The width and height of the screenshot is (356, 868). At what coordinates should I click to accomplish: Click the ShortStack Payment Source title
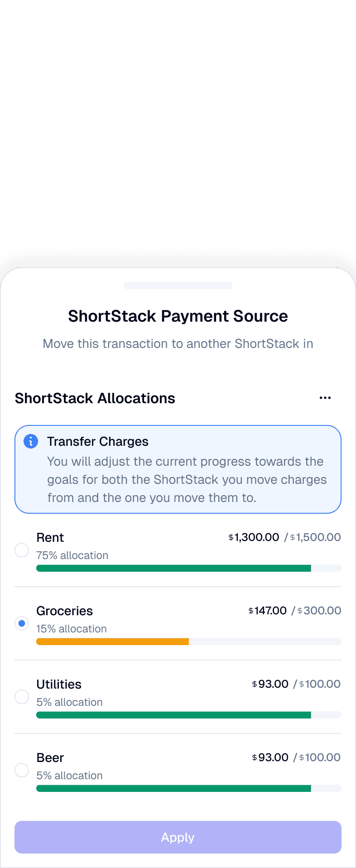pyautogui.click(x=178, y=316)
